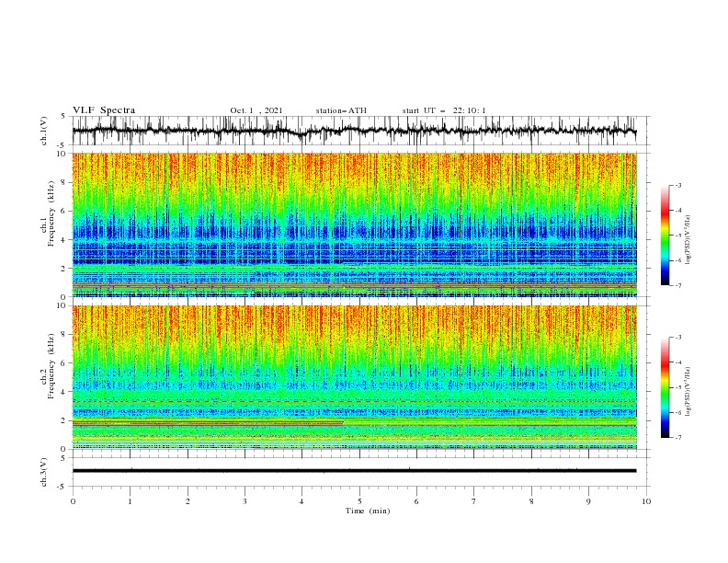The width and height of the screenshot is (728, 563).
Task: Click the "VLF Spectra" title text
Action: [x=104, y=110]
